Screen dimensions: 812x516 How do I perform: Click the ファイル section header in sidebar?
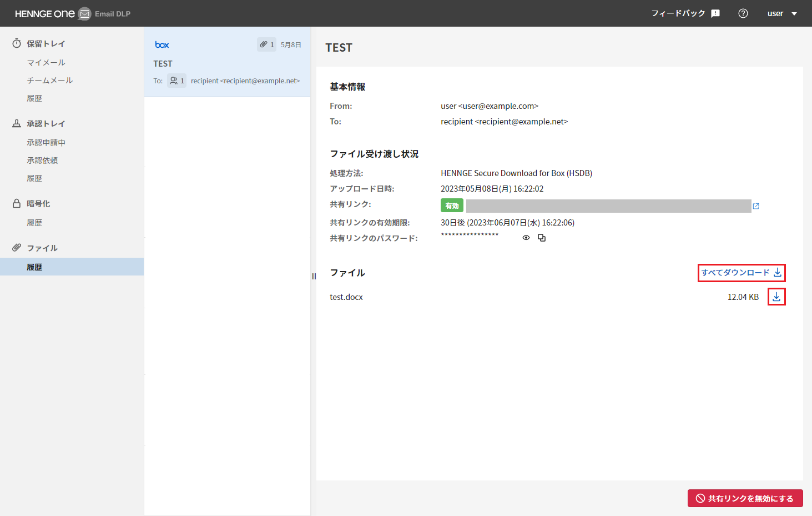point(42,248)
